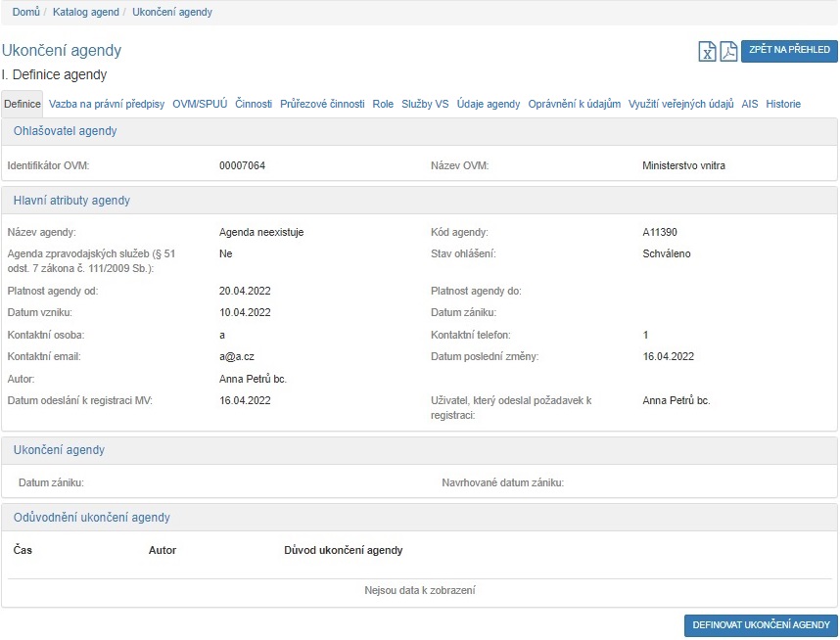The height and width of the screenshot is (640, 840).
Task: Open Oprávnění k údajům tab
Action: point(575,104)
